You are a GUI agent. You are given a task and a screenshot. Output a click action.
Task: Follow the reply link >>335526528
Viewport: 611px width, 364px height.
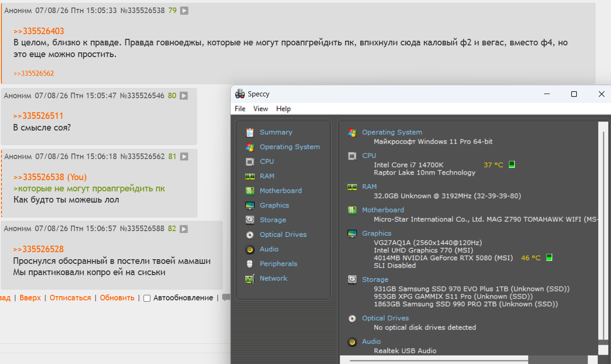pyautogui.click(x=38, y=249)
